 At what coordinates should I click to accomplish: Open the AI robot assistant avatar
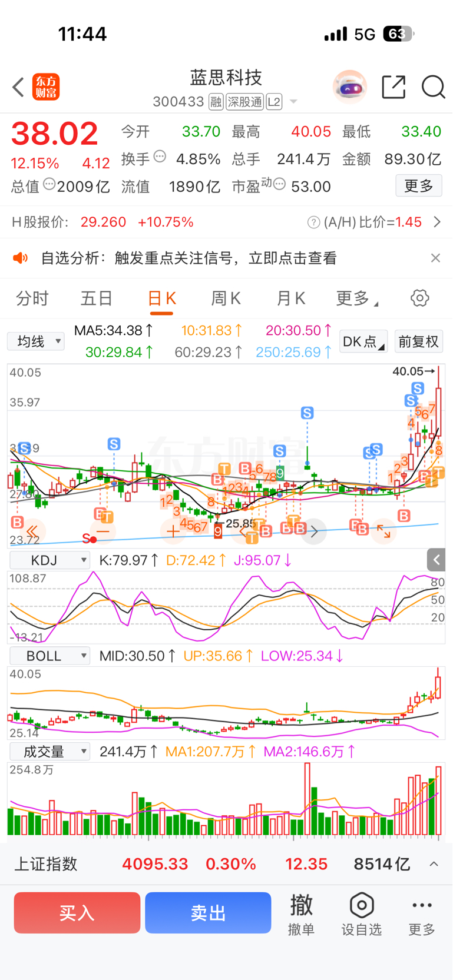pyautogui.click(x=350, y=87)
